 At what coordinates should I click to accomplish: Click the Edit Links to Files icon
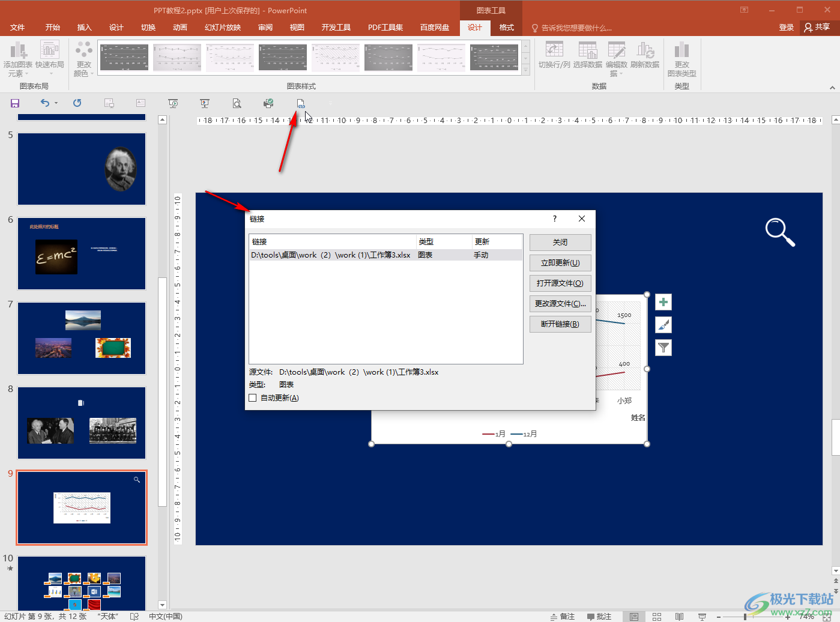[x=301, y=103]
